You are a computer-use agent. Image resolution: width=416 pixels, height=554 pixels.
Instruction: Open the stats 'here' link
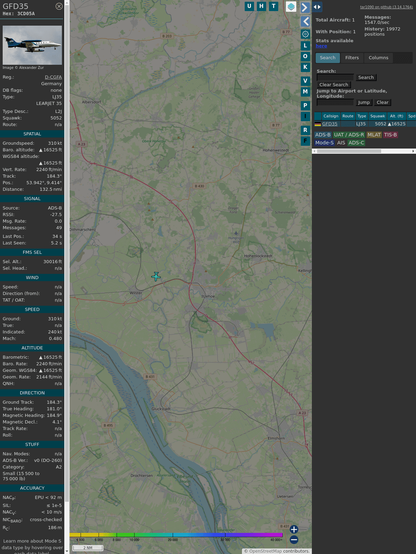pyautogui.click(x=321, y=46)
